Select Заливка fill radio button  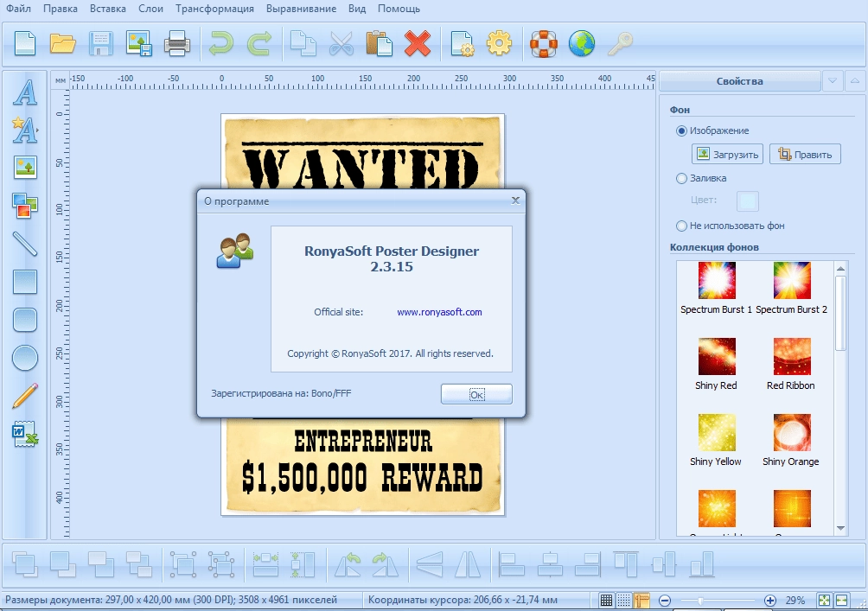681,179
